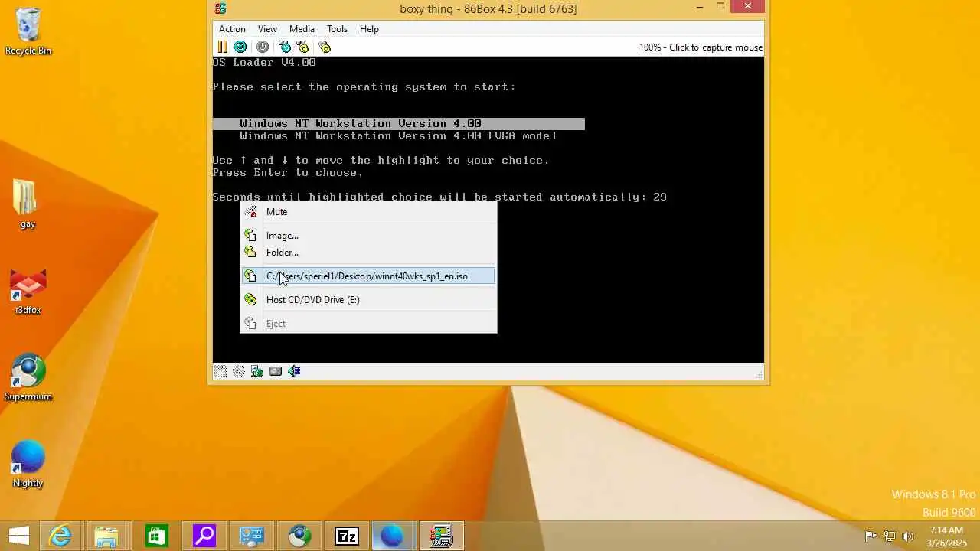Send Ctrl+Alt+Esc using yellow toolbar icon
This screenshot has width=980, height=551.
[302, 47]
